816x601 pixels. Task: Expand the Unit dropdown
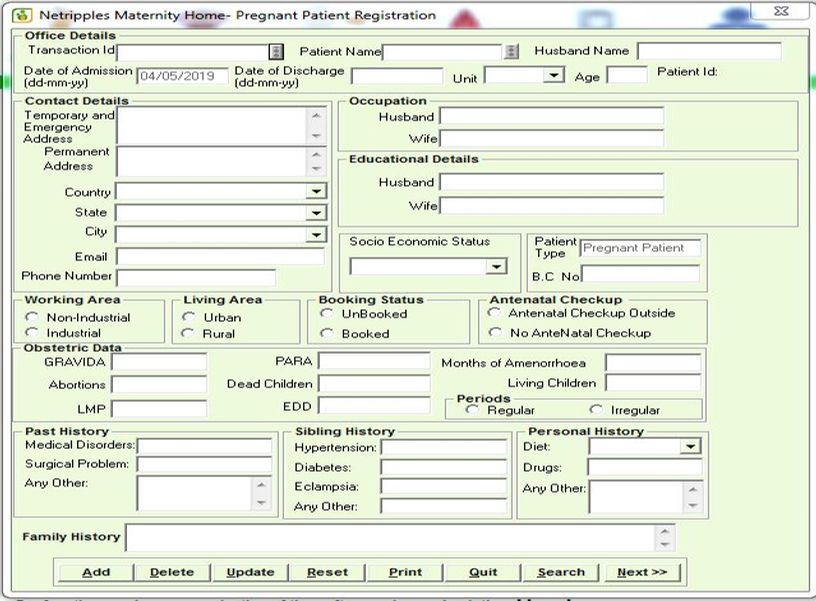[553, 75]
